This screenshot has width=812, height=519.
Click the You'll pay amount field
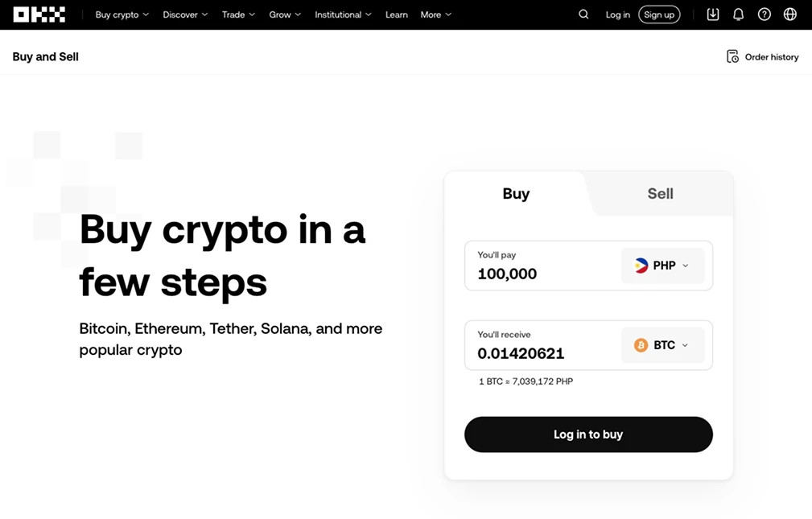pos(542,266)
